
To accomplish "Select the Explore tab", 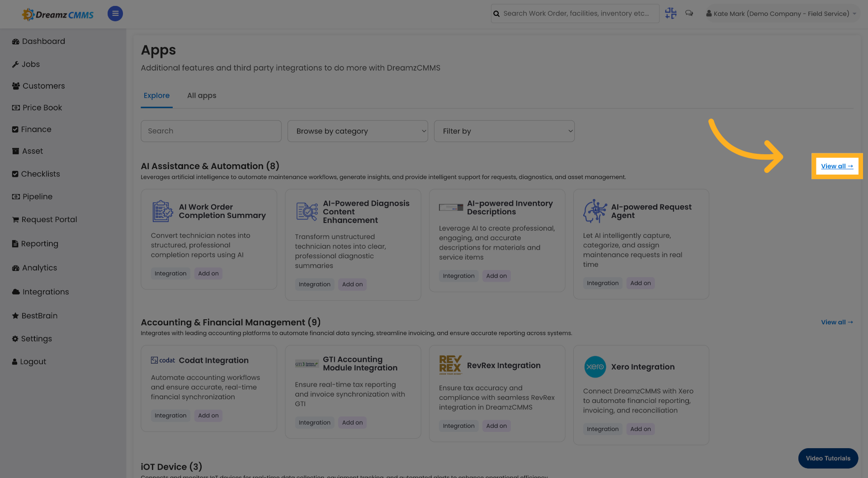I will click(x=156, y=95).
